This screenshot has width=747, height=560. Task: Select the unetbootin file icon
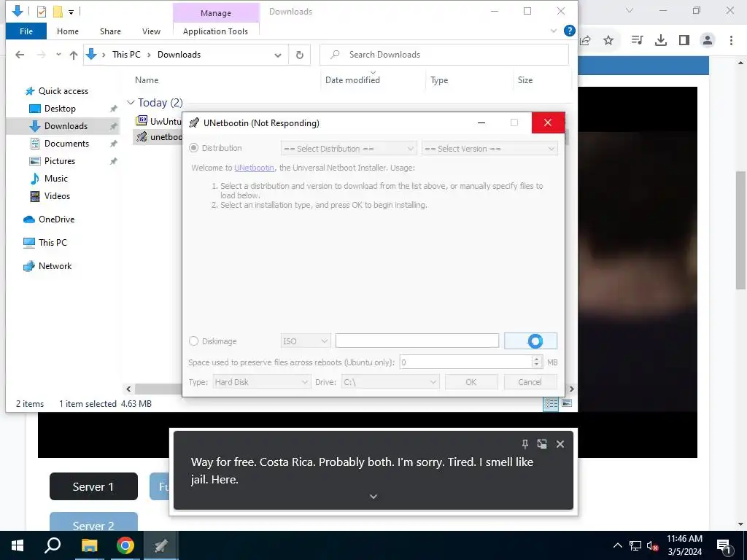coord(142,137)
